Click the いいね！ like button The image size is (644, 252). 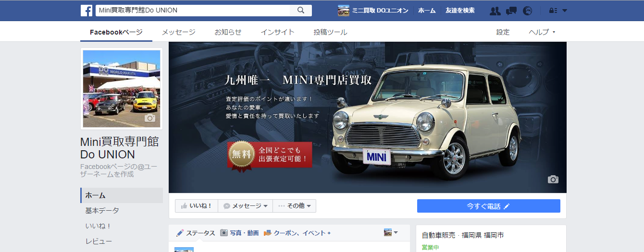197,206
